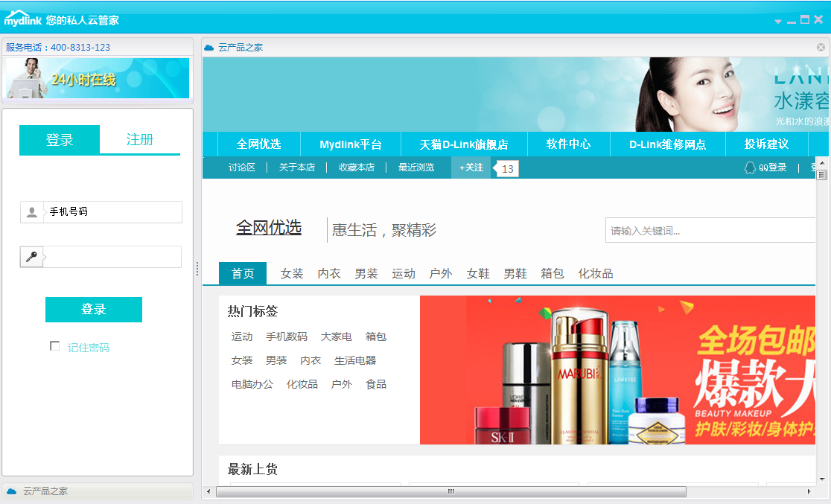Focus the 手机号码 input field
Image resolution: width=831 pixels, height=504 pixels.
[101, 212]
